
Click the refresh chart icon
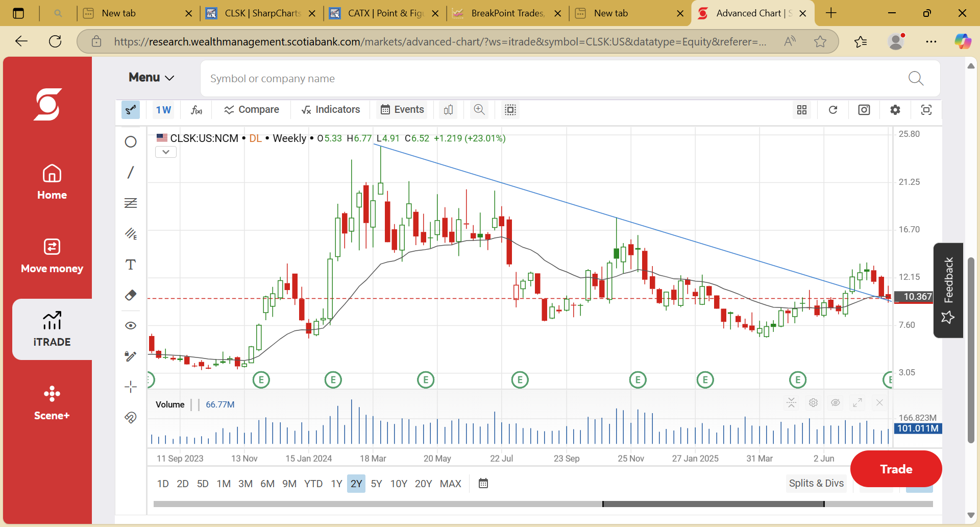(x=833, y=110)
